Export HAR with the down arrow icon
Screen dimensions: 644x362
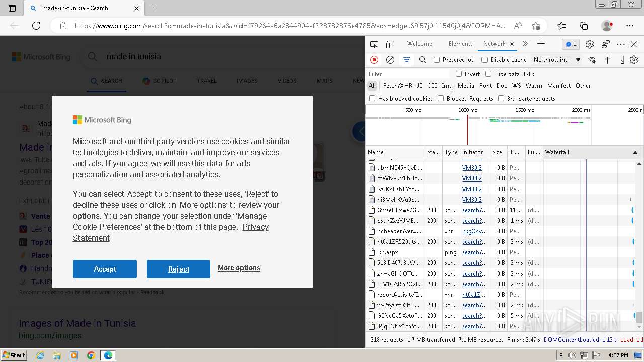(622, 60)
